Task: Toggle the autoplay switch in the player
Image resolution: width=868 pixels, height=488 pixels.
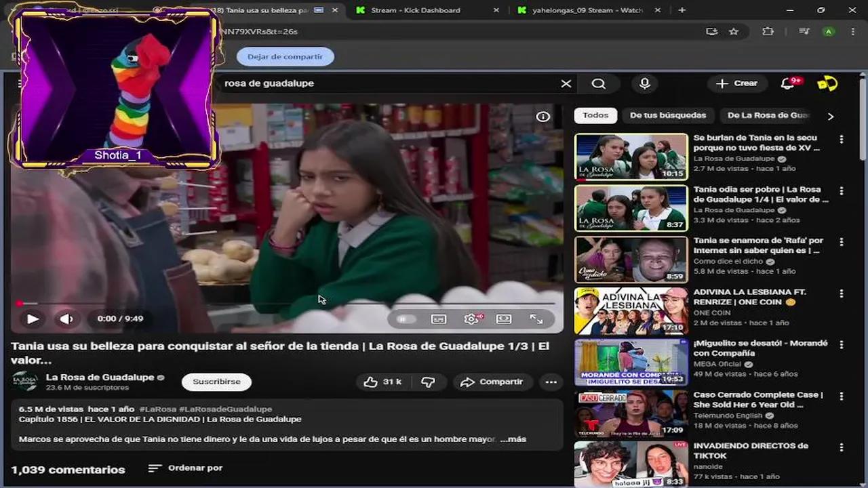Action: (x=406, y=319)
